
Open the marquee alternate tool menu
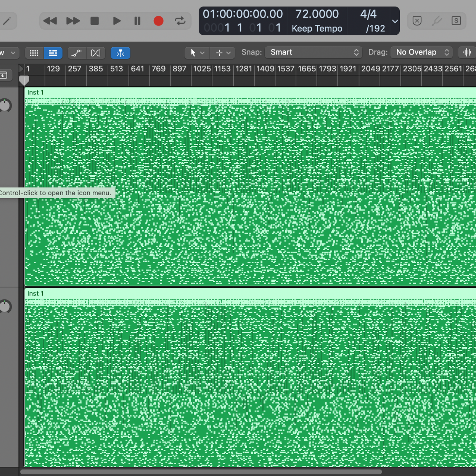click(x=223, y=53)
